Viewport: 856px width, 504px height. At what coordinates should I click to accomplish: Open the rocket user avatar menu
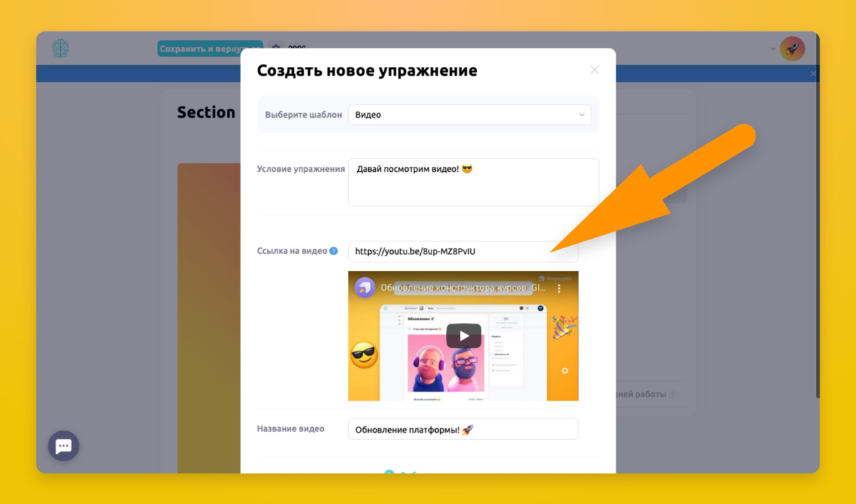(x=792, y=48)
